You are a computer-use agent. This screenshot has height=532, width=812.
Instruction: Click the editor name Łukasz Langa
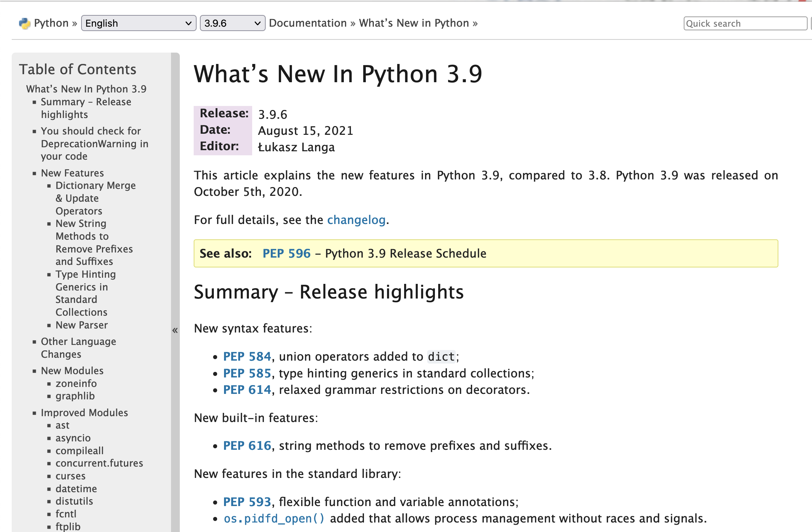click(296, 147)
